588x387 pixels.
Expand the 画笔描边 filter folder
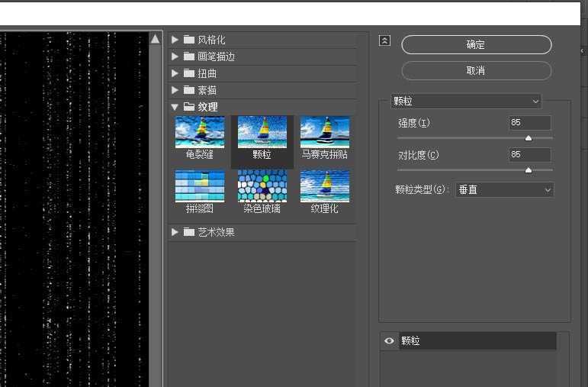175,56
